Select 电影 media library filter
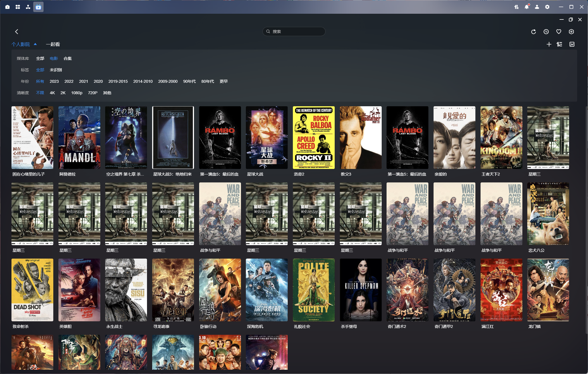This screenshot has width=588, height=374. tap(54, 58)
